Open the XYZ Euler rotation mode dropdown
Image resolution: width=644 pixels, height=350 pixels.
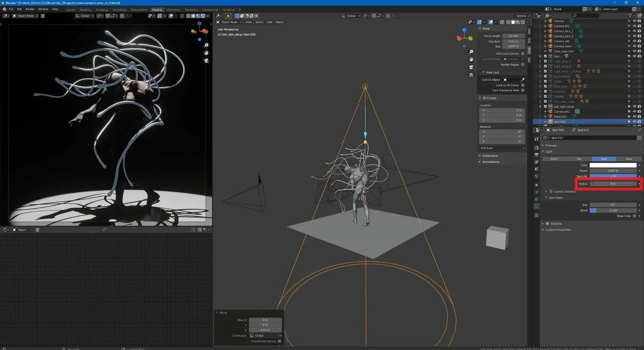[502, 148]
